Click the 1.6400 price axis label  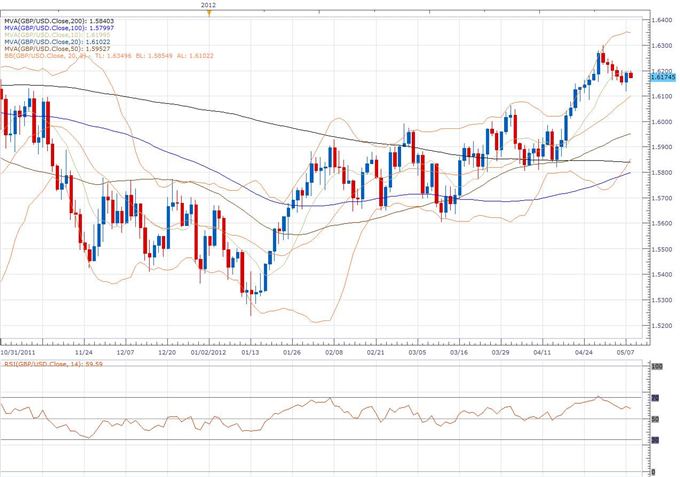[x=662, y=20]
